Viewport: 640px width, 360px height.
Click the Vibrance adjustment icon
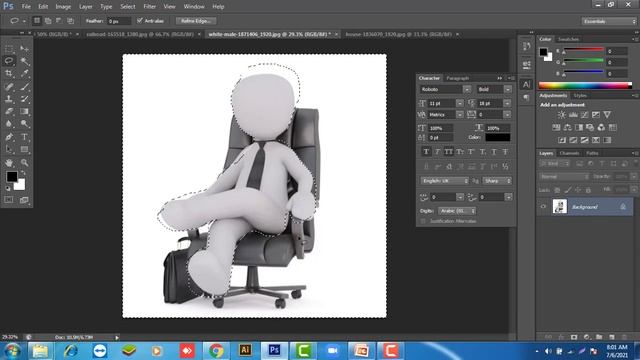[x=607, y=115]
